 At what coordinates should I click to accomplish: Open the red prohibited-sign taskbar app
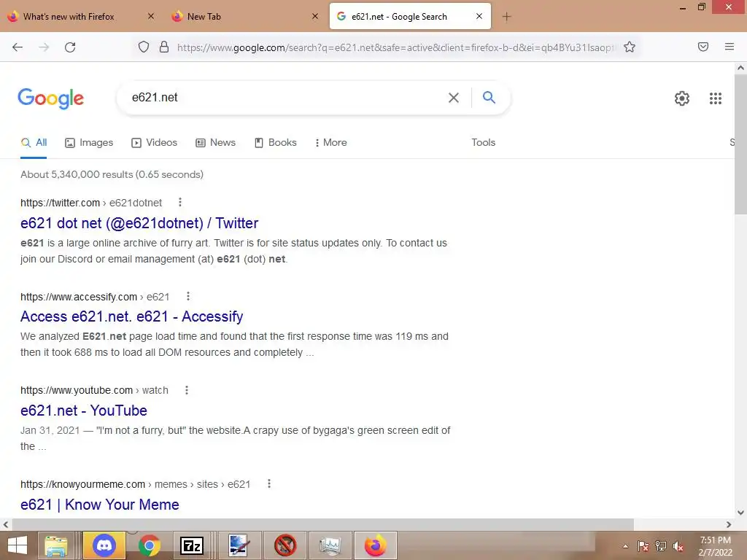285,545
